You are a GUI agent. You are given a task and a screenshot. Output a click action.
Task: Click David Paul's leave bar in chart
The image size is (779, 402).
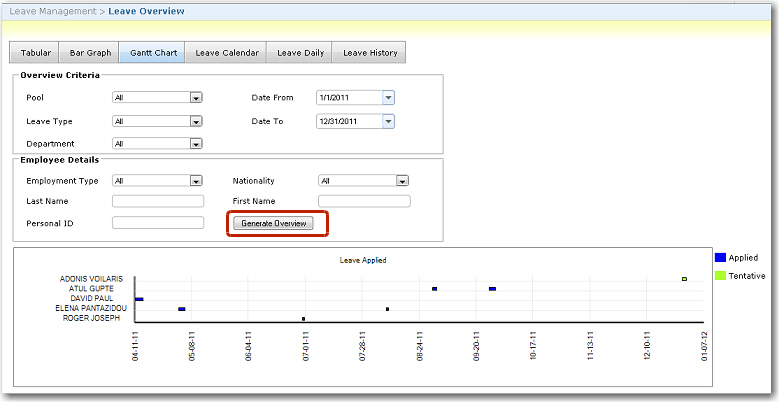[140, 299]
